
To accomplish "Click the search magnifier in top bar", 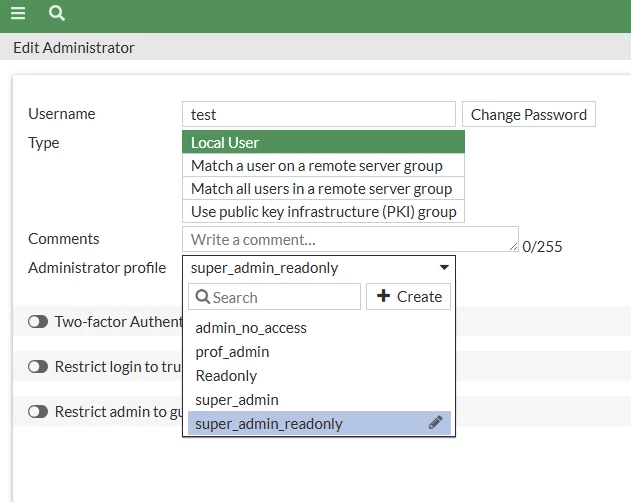I will point(57,13).
